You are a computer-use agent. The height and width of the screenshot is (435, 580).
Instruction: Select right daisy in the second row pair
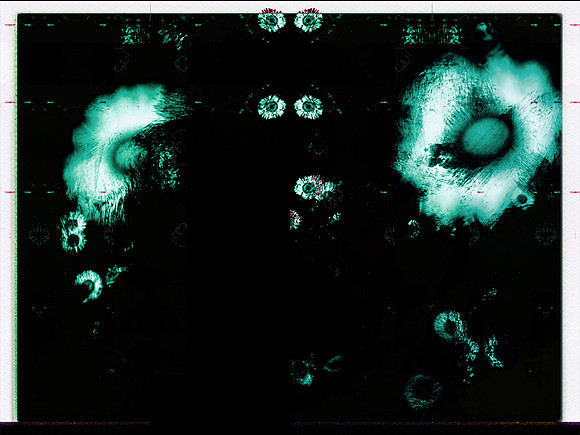(308, 107)
